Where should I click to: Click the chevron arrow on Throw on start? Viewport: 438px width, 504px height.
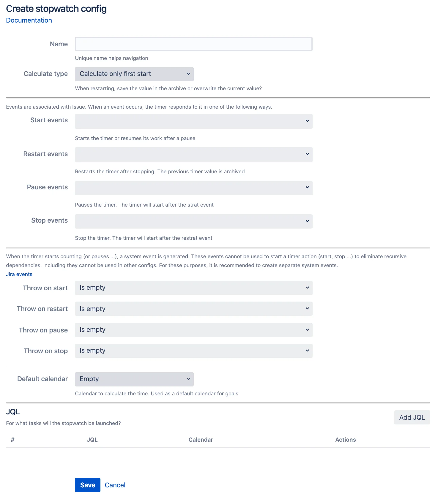pos(307,288)
